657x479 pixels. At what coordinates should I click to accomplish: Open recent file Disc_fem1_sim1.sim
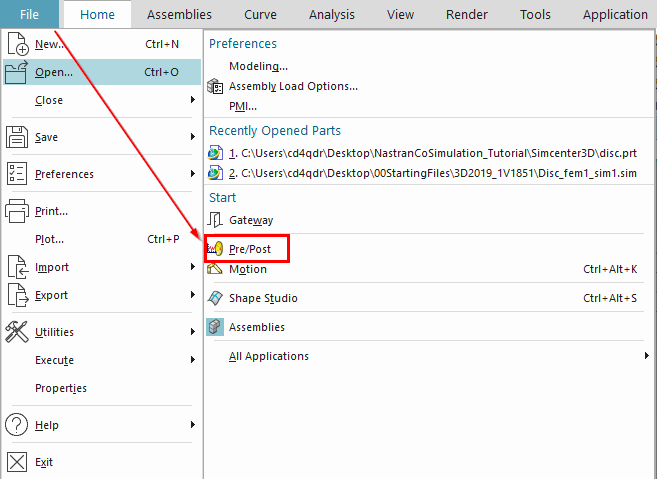click(432, 173)
